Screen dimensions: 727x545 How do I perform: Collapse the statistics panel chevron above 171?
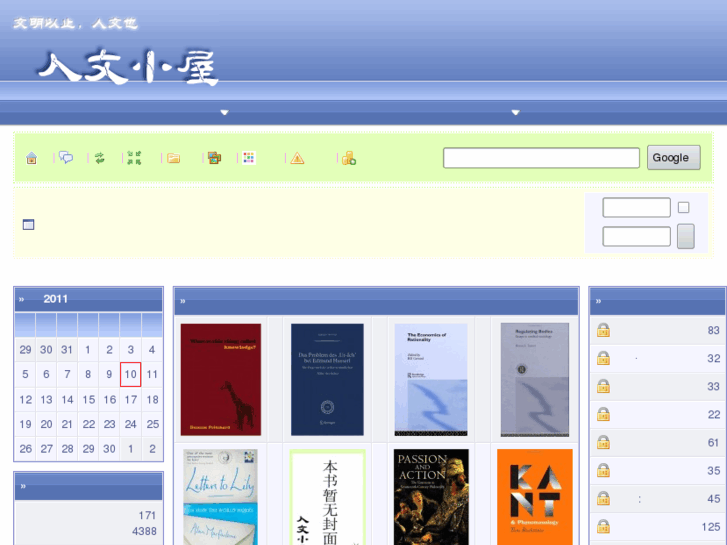(23, 486)
